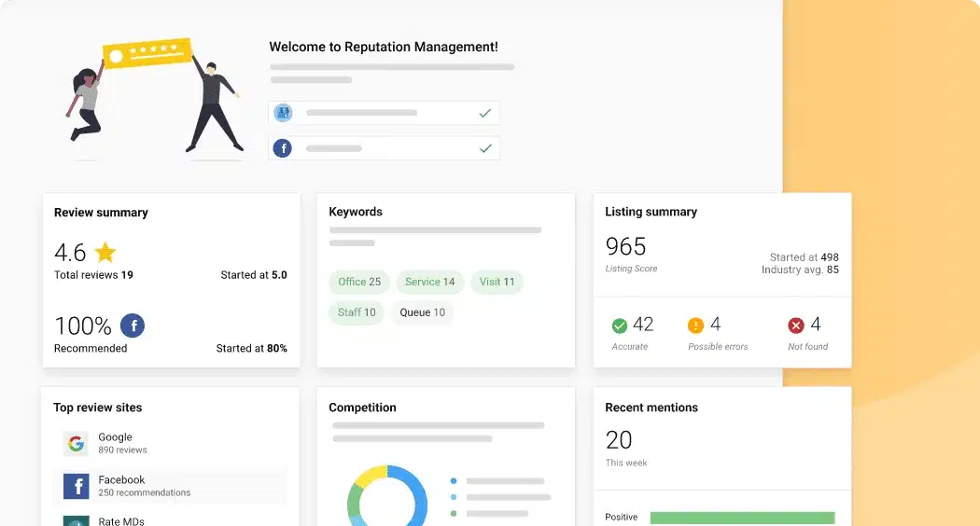The width and height of the screenshot is (980, 526).
Task: Click the green Positive mentions bar
Action: click(742, 518)
